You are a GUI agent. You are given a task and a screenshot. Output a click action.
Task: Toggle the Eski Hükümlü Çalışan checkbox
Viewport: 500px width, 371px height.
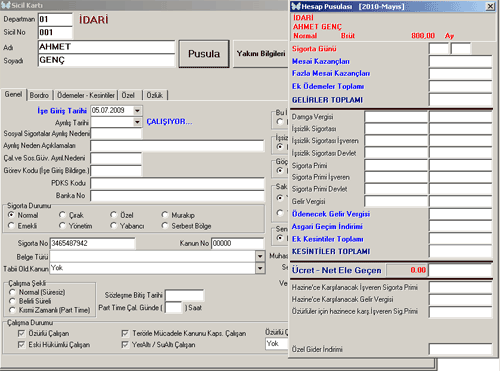click(x=21, y=345)
